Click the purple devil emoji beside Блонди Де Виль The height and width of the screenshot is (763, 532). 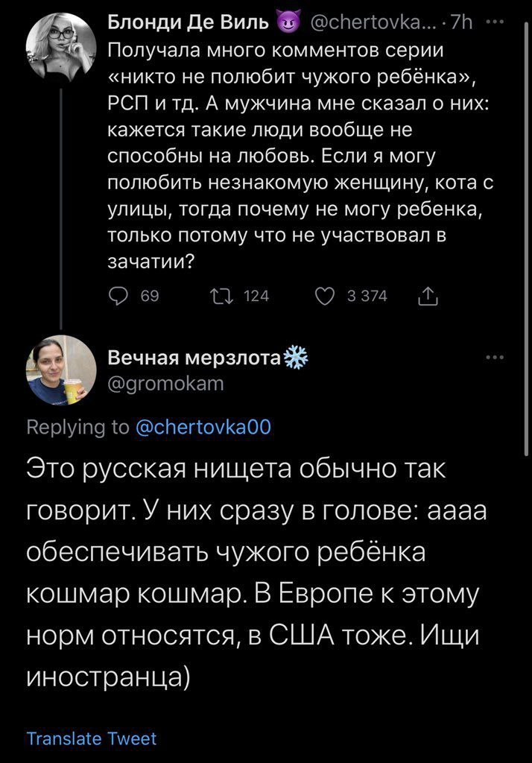point(287,26)
